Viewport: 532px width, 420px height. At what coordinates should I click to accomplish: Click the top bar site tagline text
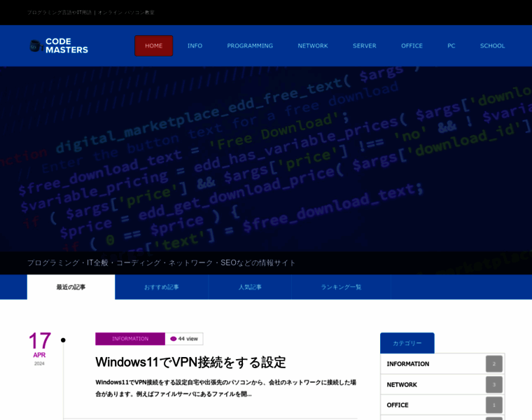pos(90,13)
